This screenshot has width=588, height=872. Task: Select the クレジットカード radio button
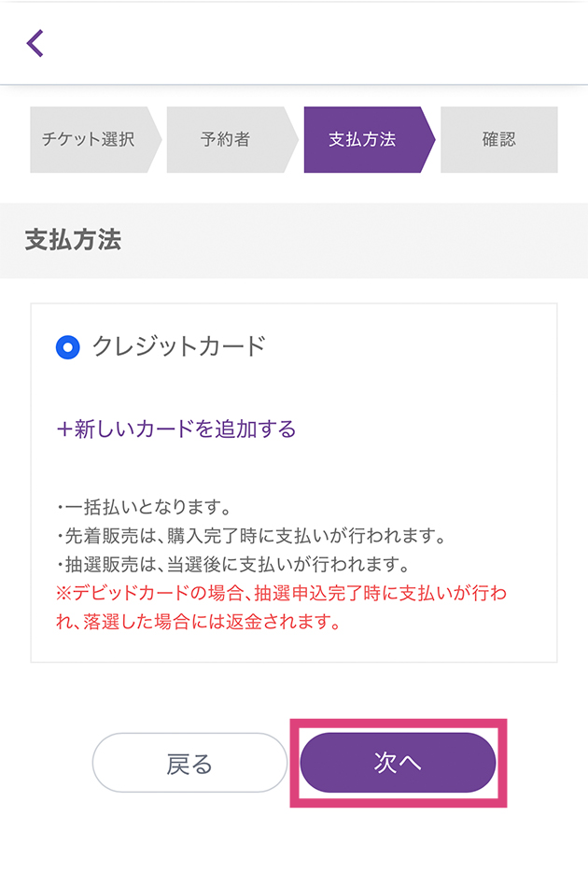pyautogui.click(x=68, y=347)
